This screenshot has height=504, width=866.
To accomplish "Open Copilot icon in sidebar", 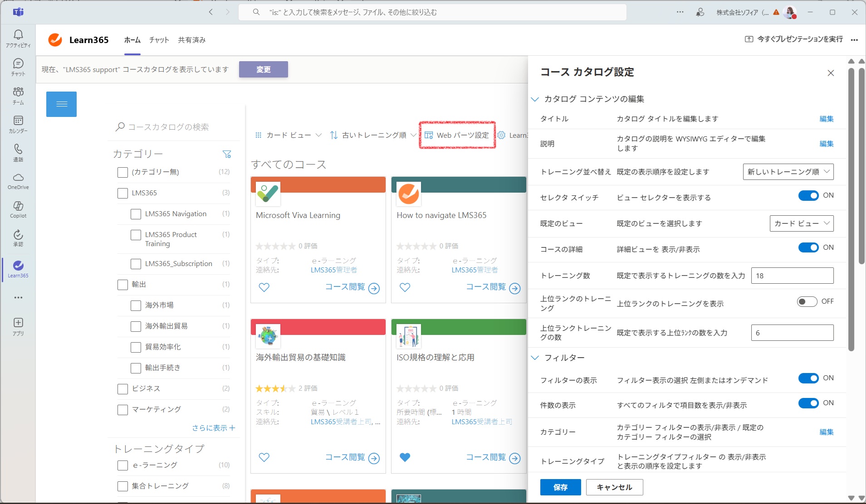I will 18,210.
